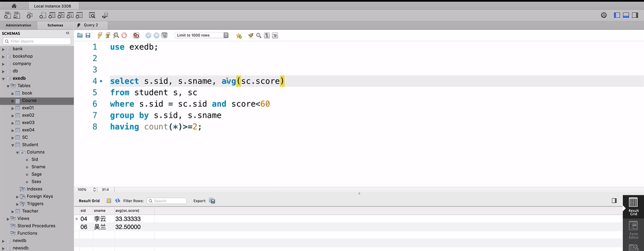Toggle autocommit mode icon

point(164,35)
